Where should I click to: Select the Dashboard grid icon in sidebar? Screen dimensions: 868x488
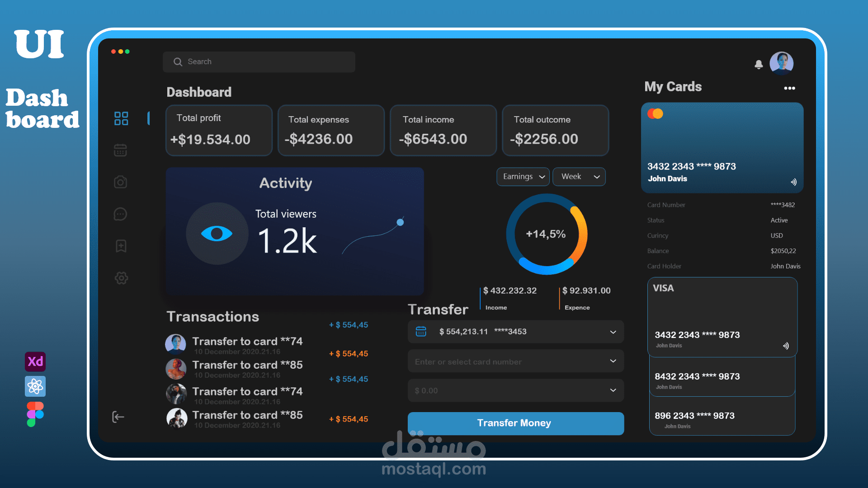[x=120, y=118]
